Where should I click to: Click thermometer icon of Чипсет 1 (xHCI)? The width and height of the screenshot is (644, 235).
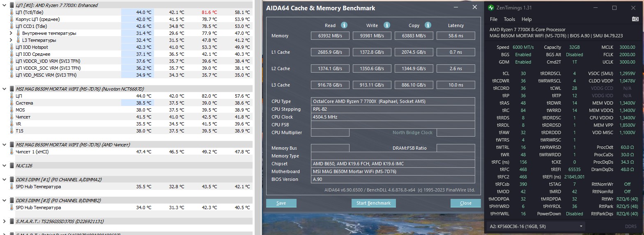click(x=12, y=152)
